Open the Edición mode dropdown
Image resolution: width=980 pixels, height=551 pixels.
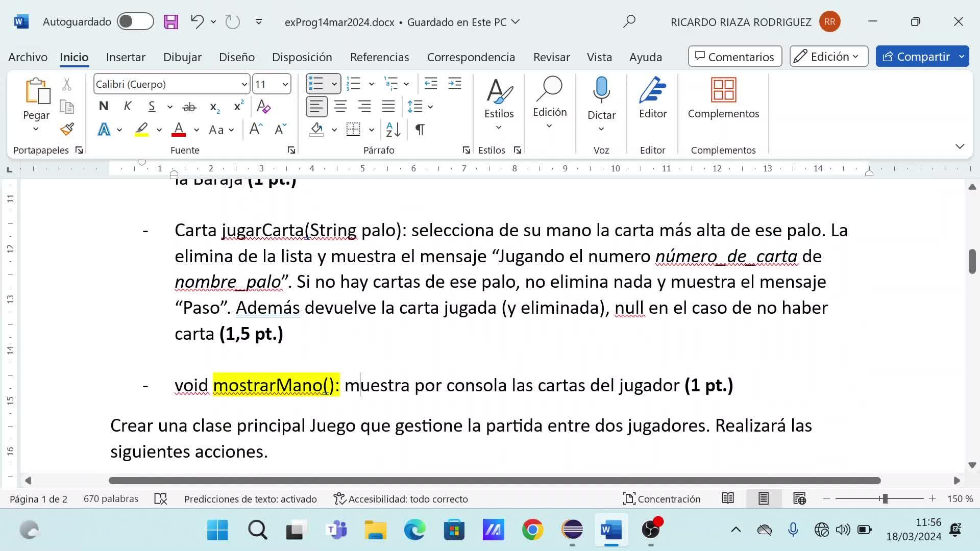828,57
